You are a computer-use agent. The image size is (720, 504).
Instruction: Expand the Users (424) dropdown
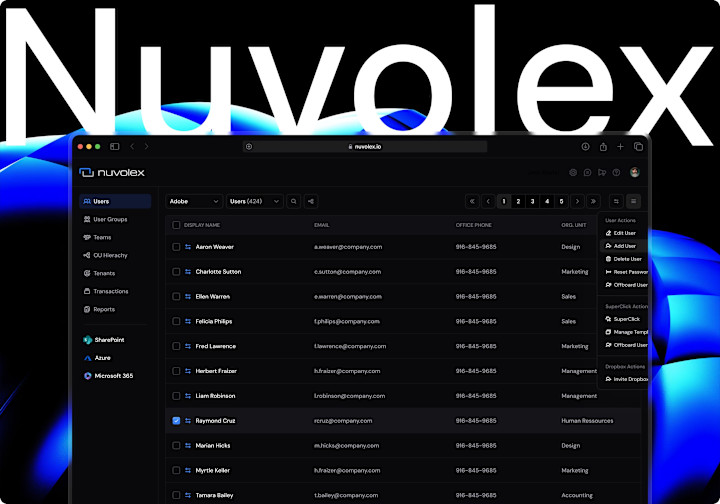pos(254,202)
